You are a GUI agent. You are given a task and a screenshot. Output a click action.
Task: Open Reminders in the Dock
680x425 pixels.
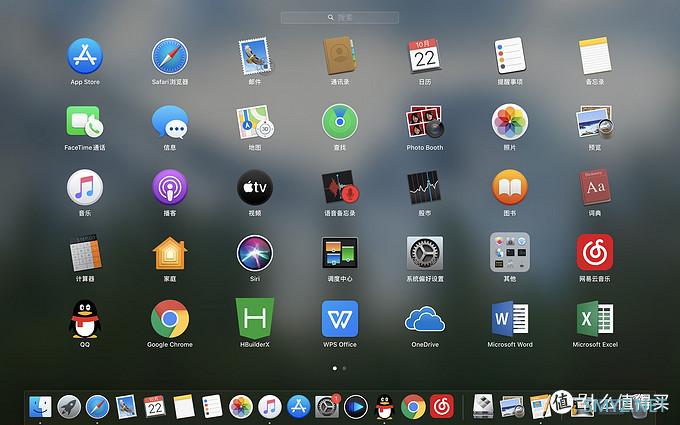pyautogui.click(x=212, y=407)
